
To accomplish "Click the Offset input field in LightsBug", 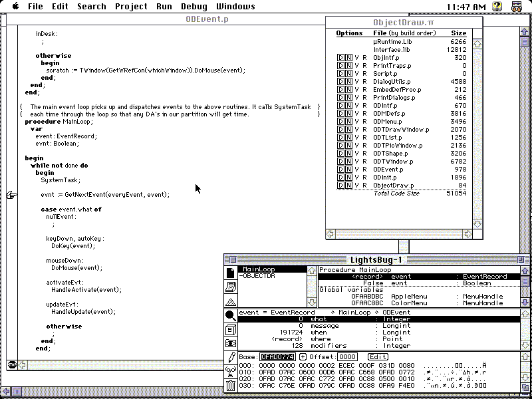I will (x=347, y=357).
